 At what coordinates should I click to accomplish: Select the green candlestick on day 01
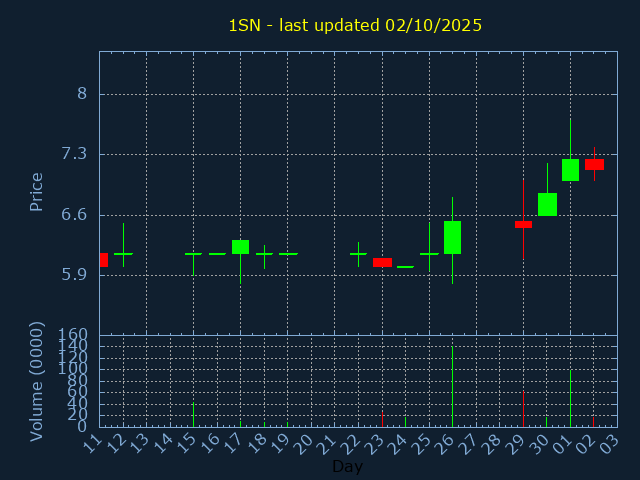tap(570, 170)
